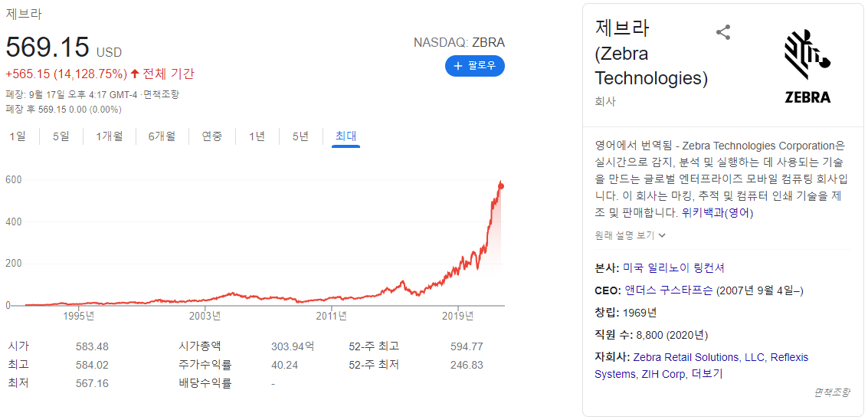Viewport: 868px width, 420px height.
Task: Click the 시가 value 583.48
Action: coord(92,347)
